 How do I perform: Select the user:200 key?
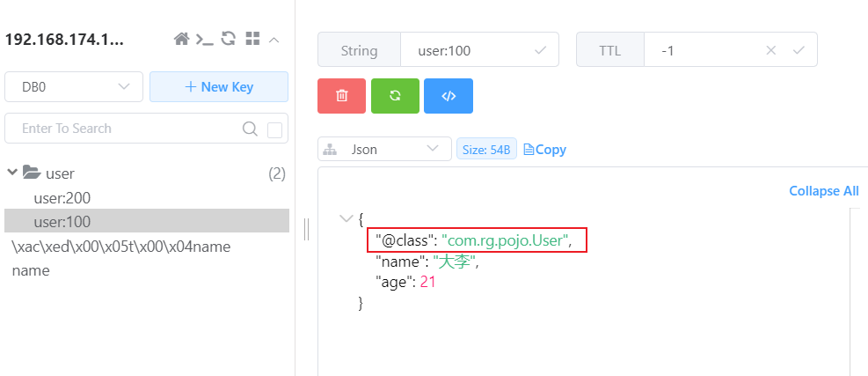(x=62, y=198)
